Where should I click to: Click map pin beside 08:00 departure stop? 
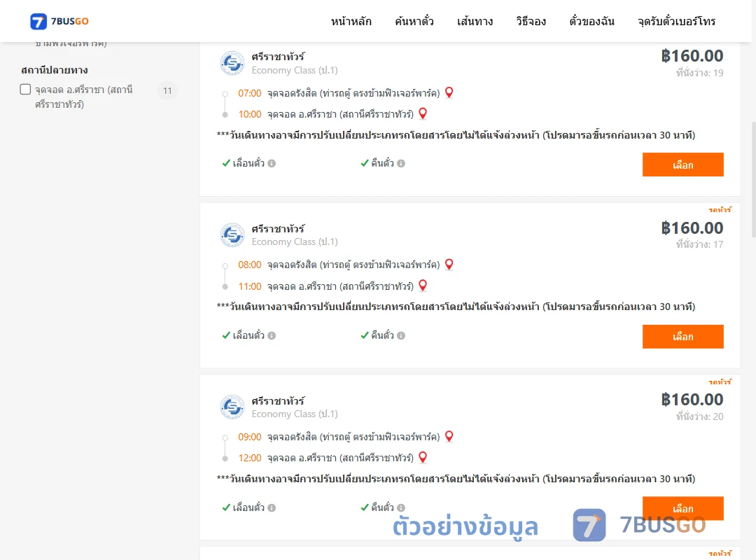[449, 265]
